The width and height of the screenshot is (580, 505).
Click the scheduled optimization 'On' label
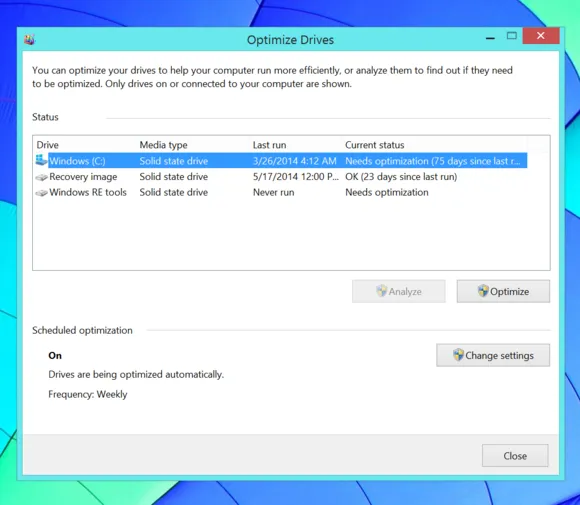[x=55, y=356]
